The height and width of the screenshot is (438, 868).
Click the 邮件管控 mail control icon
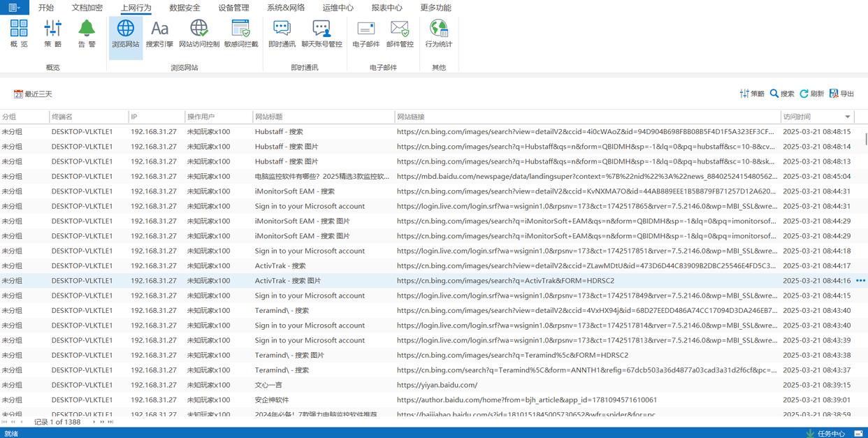coord(400,34)
